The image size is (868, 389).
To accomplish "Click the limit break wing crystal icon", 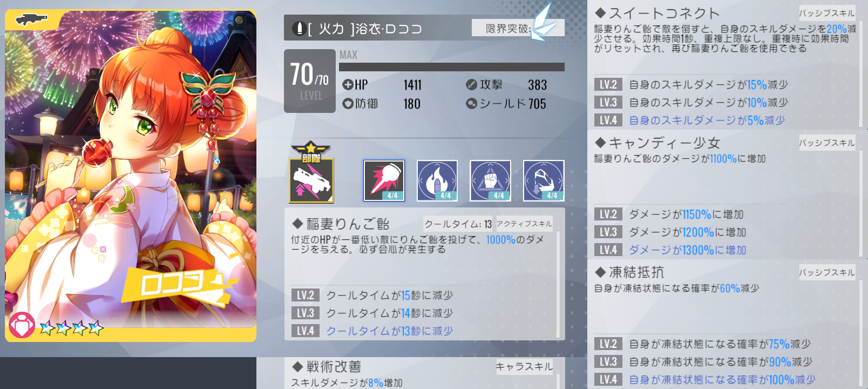I will pyautogui.click(x=544, y=23).
